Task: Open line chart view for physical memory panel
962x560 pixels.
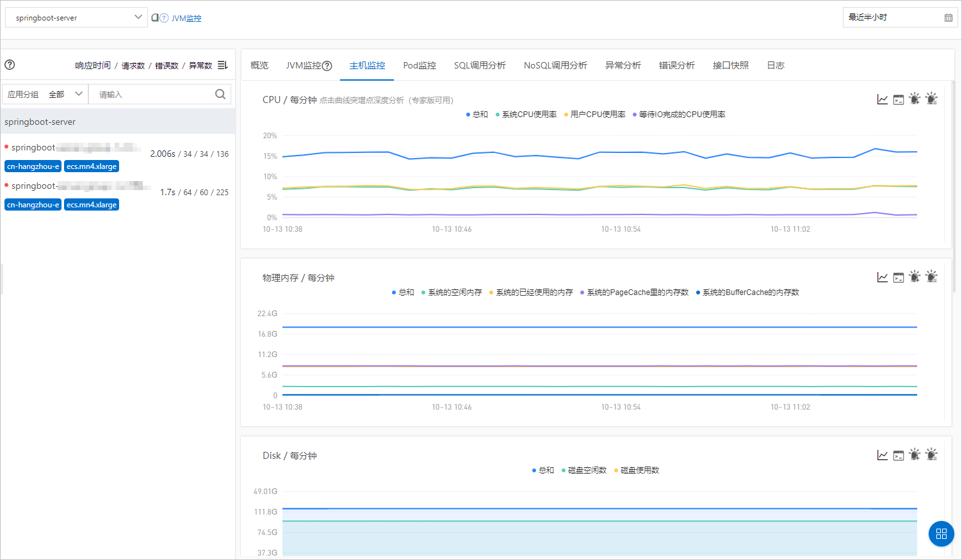Action: [883, 277]
